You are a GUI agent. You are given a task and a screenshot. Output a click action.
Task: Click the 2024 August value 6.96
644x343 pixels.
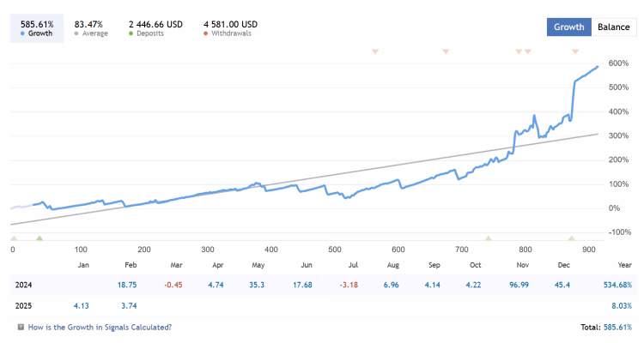(x=391, y=286)
